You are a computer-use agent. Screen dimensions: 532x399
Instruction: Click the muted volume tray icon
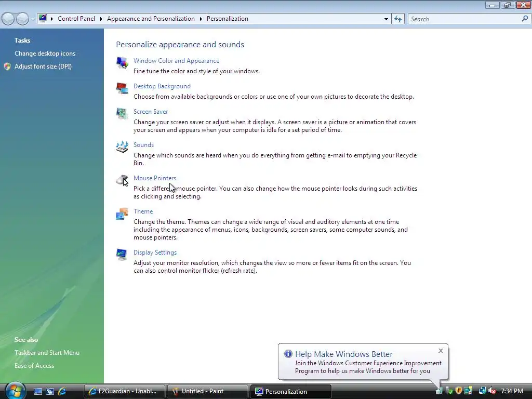click(x=493, y=391)
